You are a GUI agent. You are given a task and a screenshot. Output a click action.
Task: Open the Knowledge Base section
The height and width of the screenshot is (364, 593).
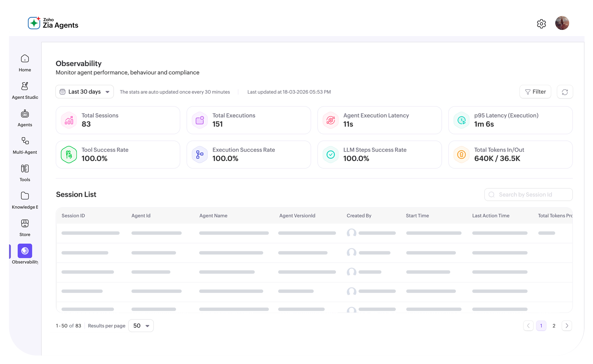[x=25, y=200]
